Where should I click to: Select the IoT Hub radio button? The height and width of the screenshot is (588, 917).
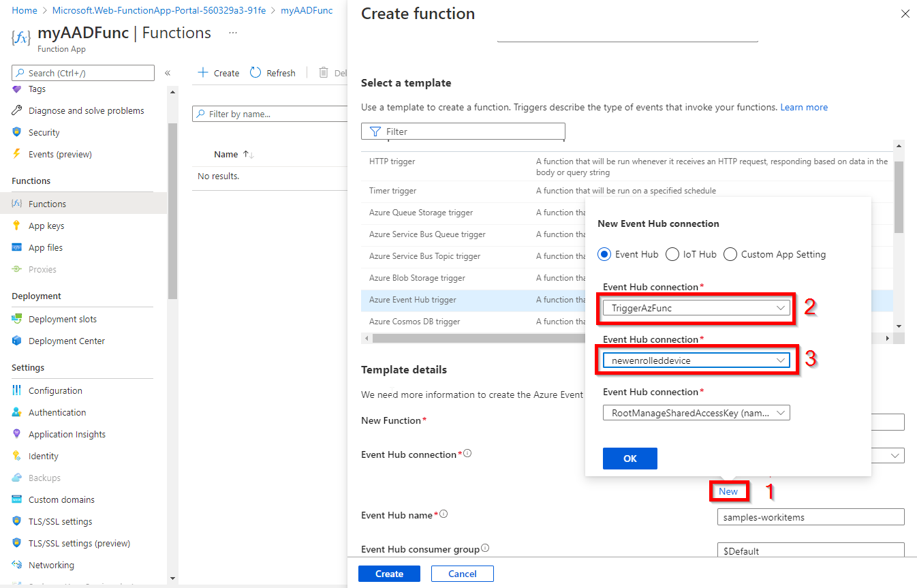(672, 253)
